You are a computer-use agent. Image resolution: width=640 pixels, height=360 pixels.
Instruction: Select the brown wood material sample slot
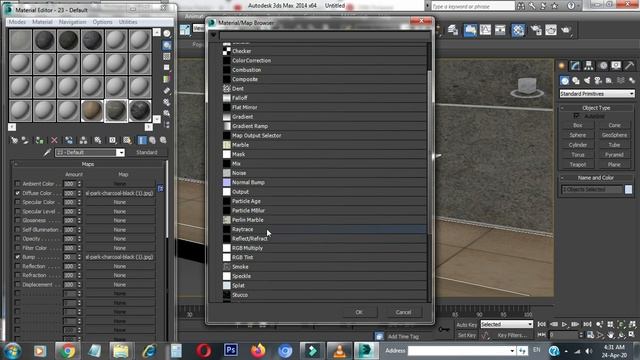click(92, 111)
